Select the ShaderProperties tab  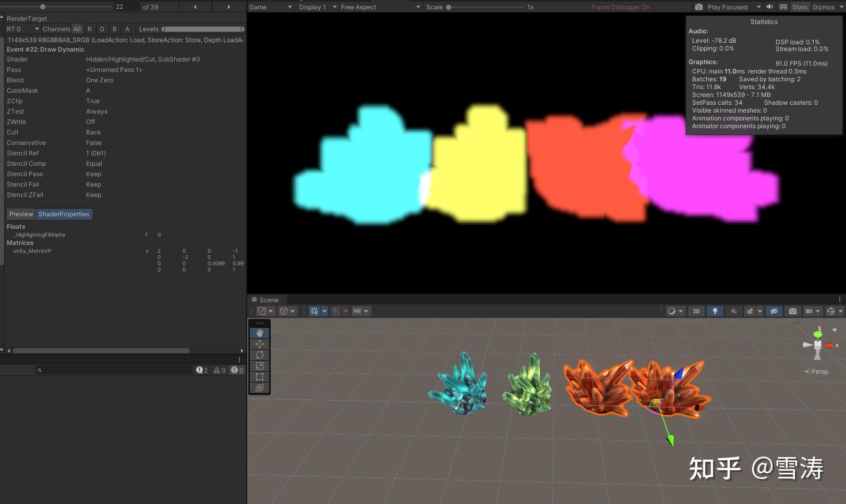(x=64, y=214)
